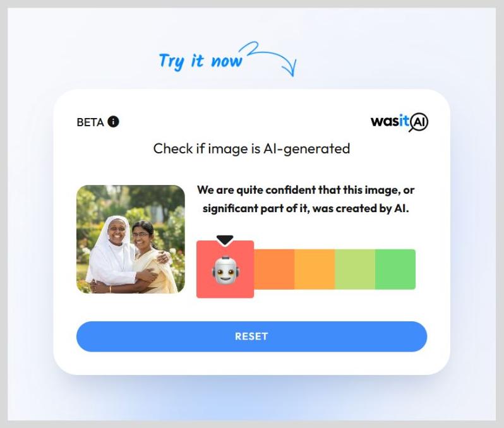Open the uploaded photo thumbnail
The height and width of the screenshot is (428, 504).
coord(131,239)
